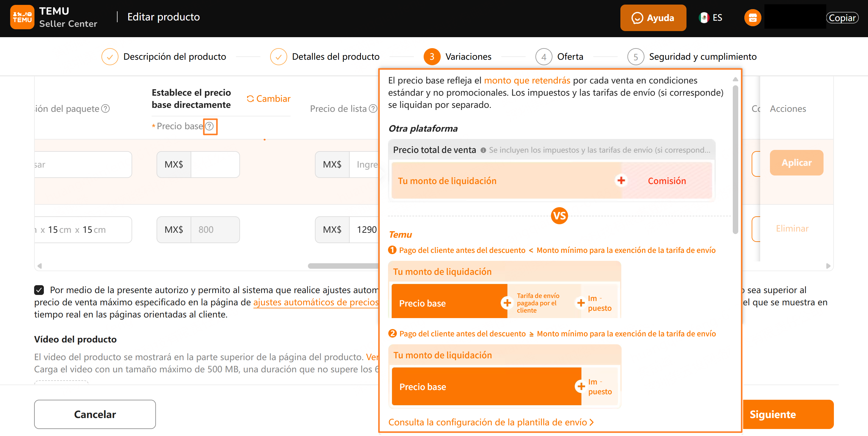Open the ajustes automáticos de precios link
The height and width of the screenshot is (436, 868).
pos(316,302)
